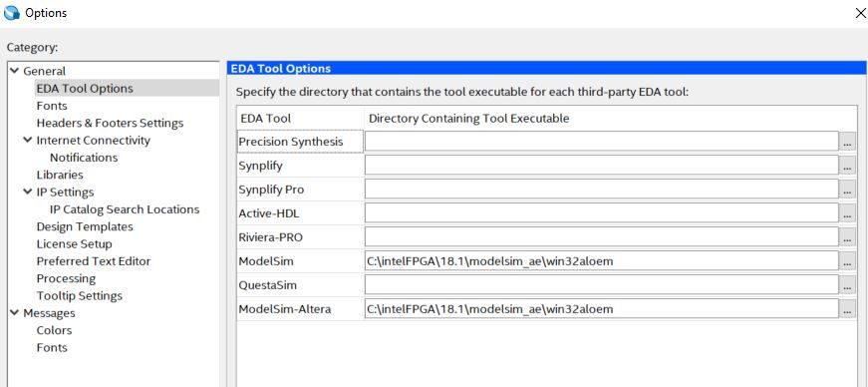The height and width of the screenshot is (387, 868).
Task: Open Preferred Text Editor settings
Action: tap(94, 261)
